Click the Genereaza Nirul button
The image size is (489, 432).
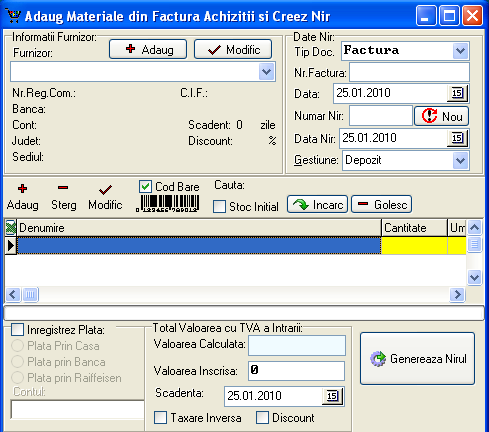pos(417,359)
